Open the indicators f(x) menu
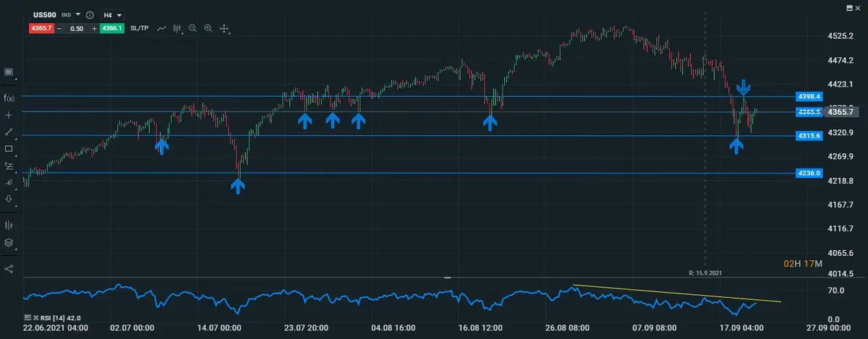This screenshot has height=339, width=868. [x=9, y=98]
